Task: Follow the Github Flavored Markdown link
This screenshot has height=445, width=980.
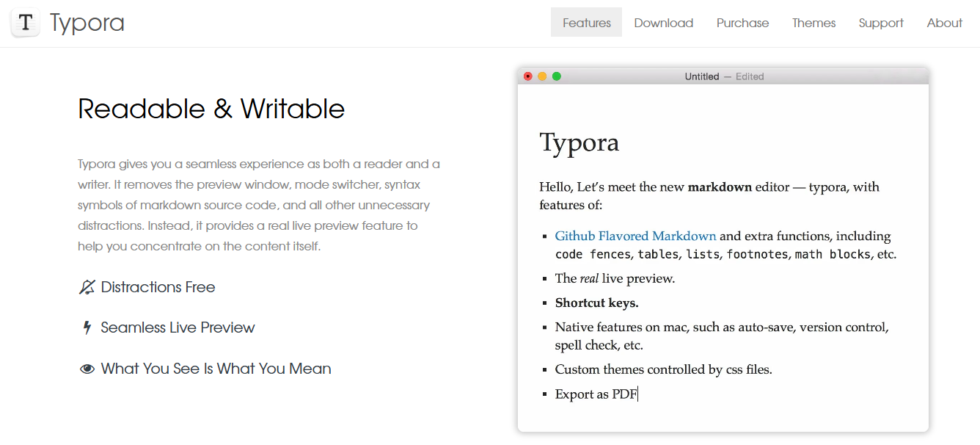Action: pyautogui.click(x=635, y=236)
